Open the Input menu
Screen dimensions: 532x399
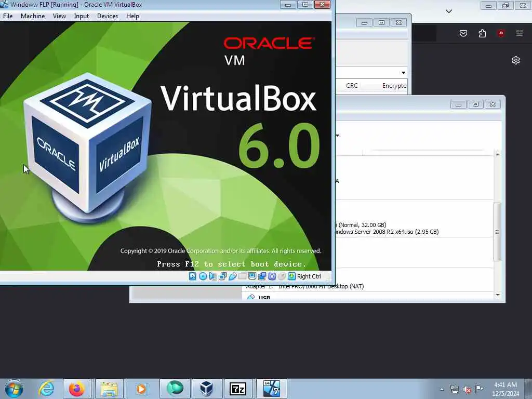coord(82,16)
